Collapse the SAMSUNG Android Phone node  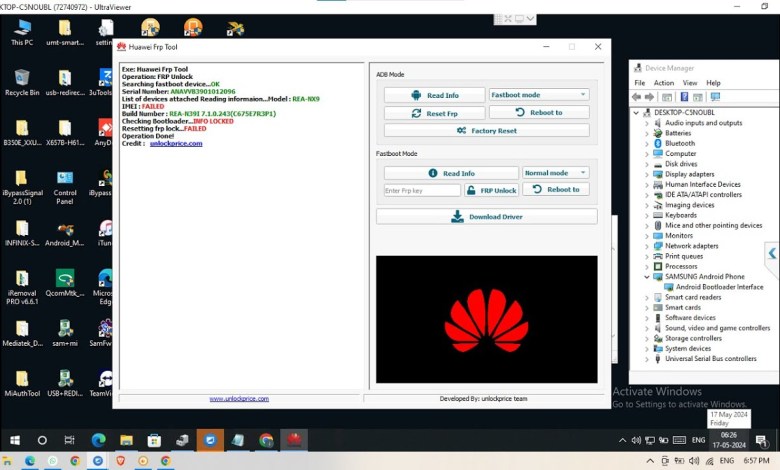click(x=647, y=276)
